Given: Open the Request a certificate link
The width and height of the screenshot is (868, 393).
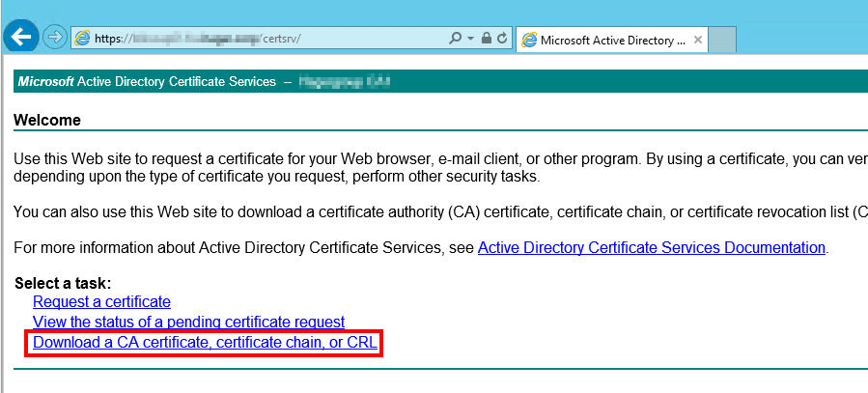Looking at the screenshot, I should pos(101,301).
